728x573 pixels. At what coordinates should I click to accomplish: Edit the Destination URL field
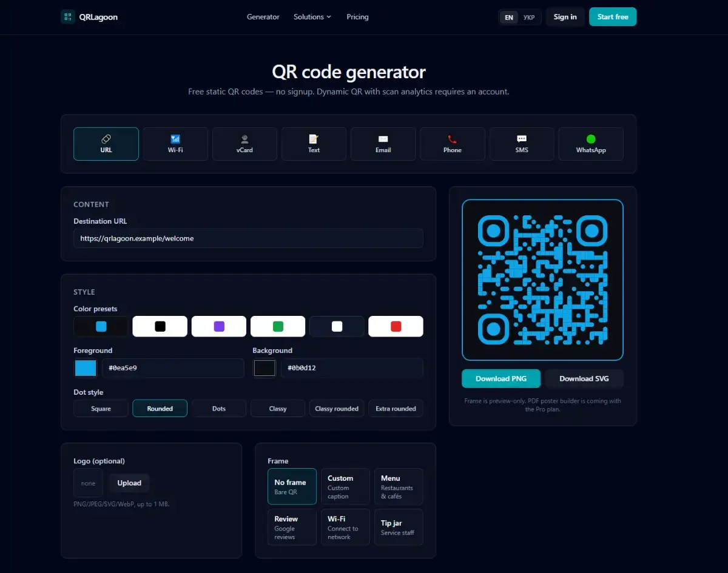[248, 238]
